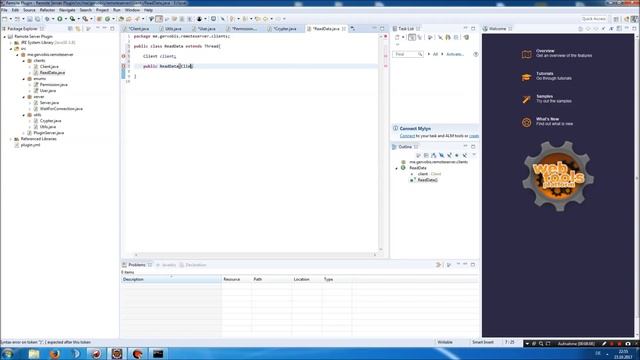Open the dropdown arrow next to Run button
The image size is (640, 360).
[x=65, y=19]
